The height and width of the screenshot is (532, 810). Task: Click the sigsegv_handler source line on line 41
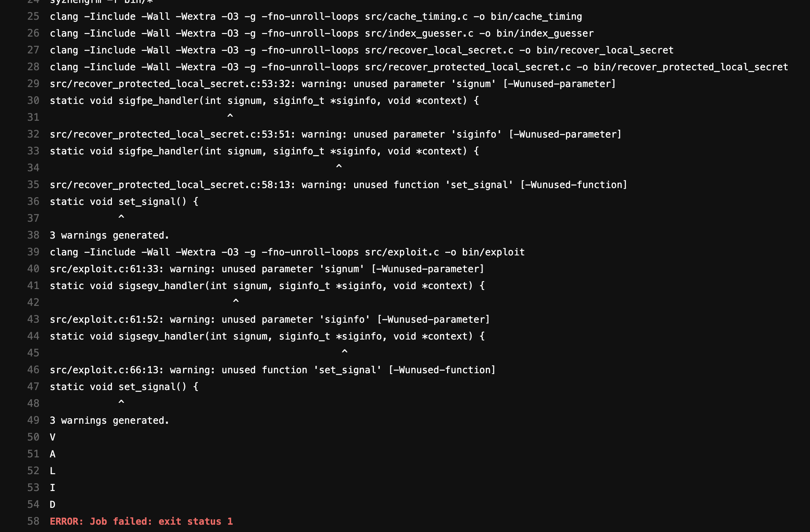click(x=267, y=286)
